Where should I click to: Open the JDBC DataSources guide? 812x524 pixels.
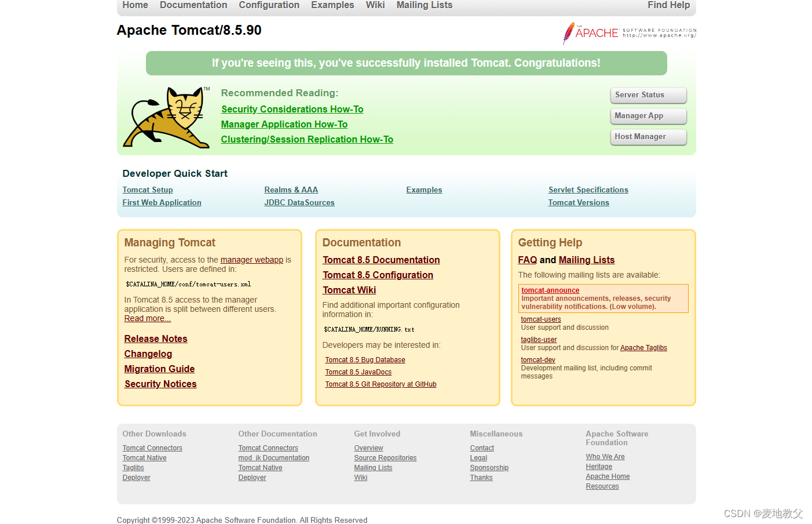point(299,202)
